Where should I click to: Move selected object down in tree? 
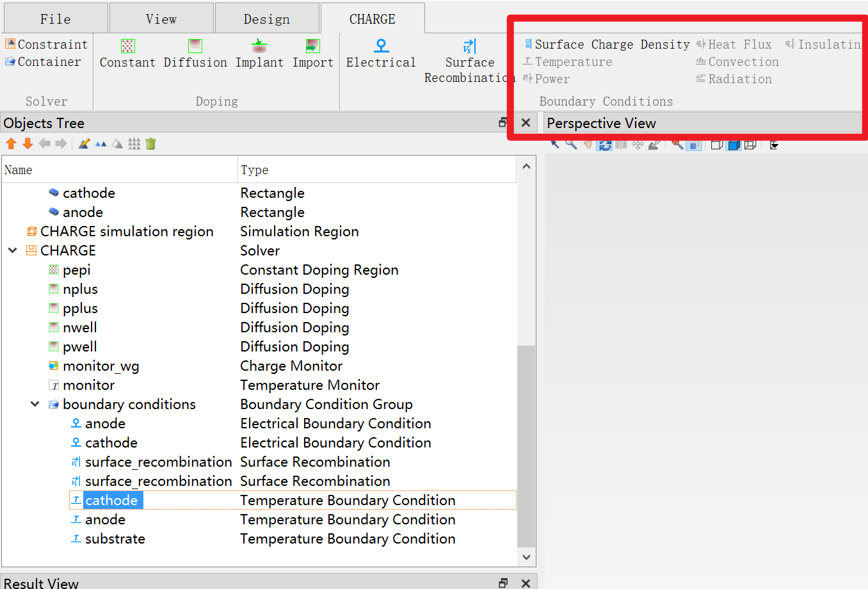pos(28,143)
